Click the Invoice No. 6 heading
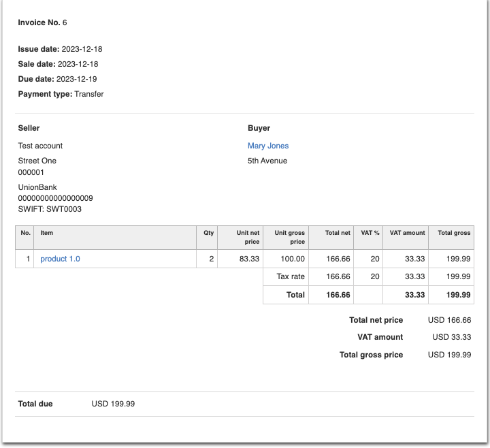Image resolution: width=490 pixels, height=448 pixels. coord(42,22)
